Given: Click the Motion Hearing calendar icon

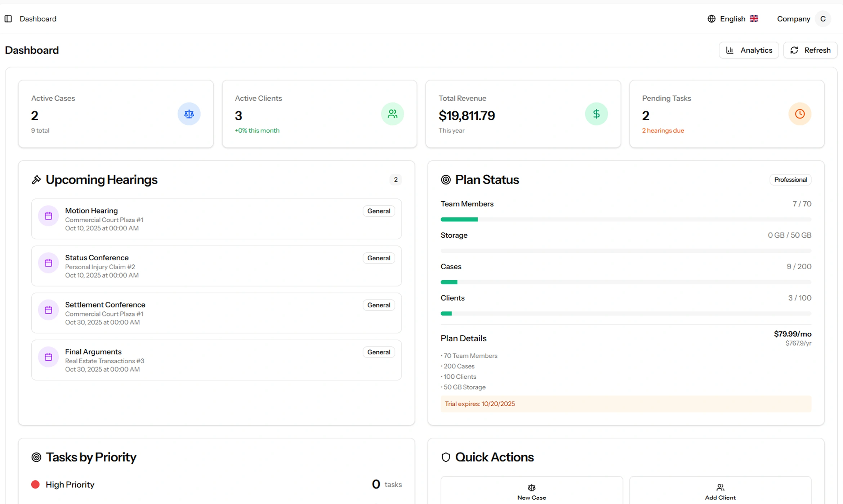Looking at the screenshot, I should tap(48, 216).
